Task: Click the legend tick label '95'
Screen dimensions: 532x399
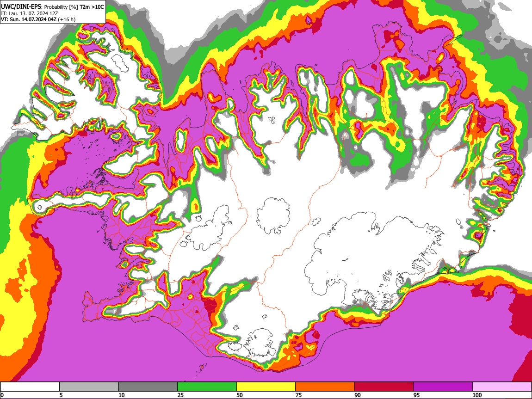Action: pyautogui.click(x=417, y=395)
